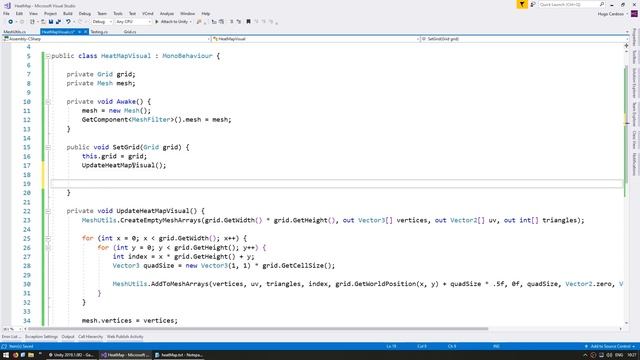Click the File Explorer taskbar icon
The height and width of the screenshot is (360, 640).
[31, 355]
